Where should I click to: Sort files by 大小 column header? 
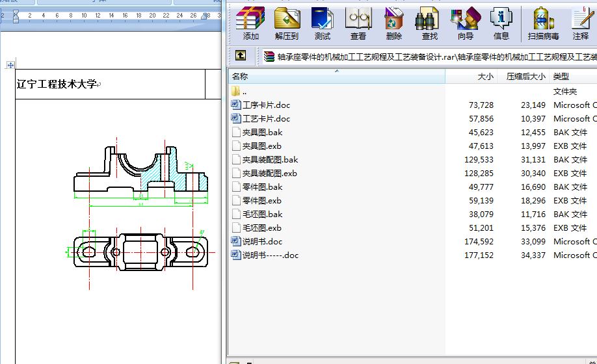tap(471, 77)
